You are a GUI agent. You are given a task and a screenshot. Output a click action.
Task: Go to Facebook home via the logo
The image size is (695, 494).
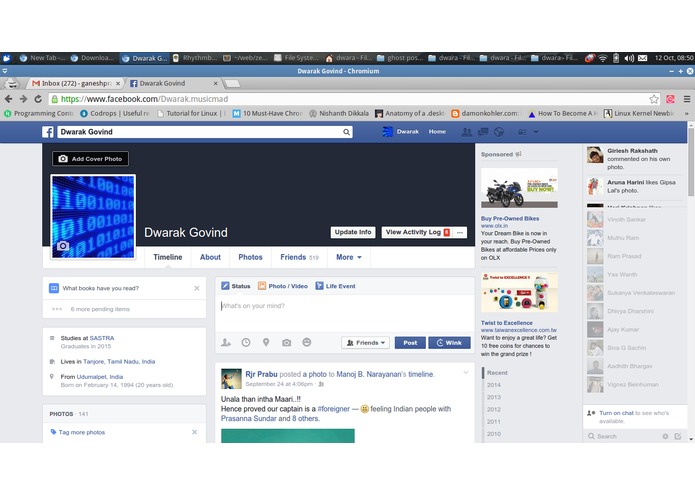48,132
